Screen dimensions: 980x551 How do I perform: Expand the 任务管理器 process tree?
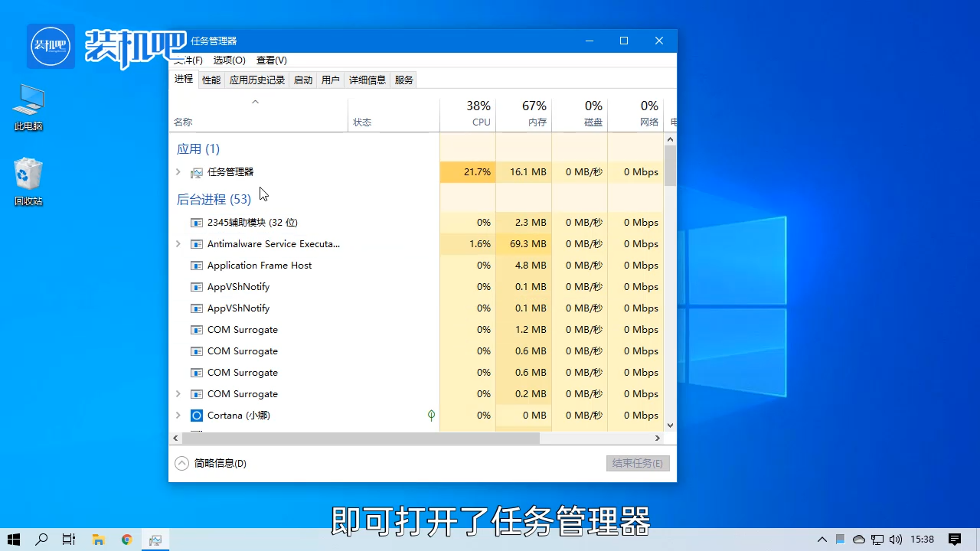click(178, 171)
